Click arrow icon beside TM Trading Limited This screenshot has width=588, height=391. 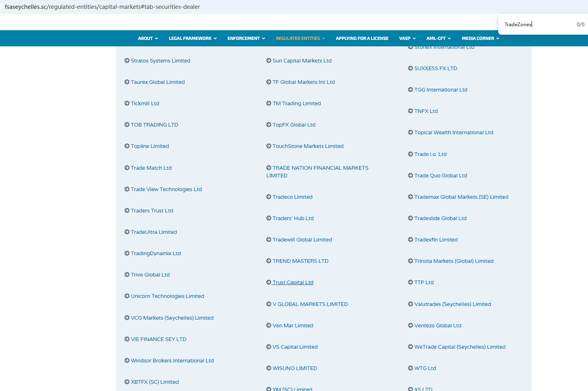tap(269, 103)
